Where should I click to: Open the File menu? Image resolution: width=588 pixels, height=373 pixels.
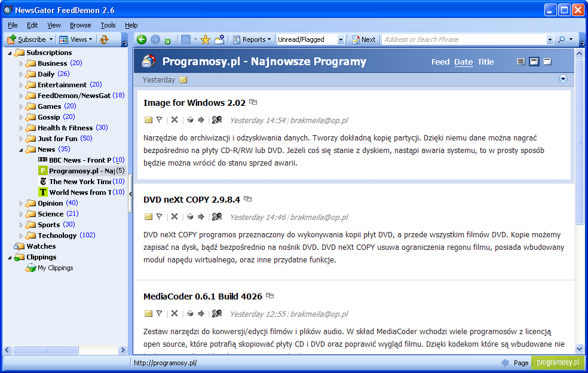coord(13,25)
